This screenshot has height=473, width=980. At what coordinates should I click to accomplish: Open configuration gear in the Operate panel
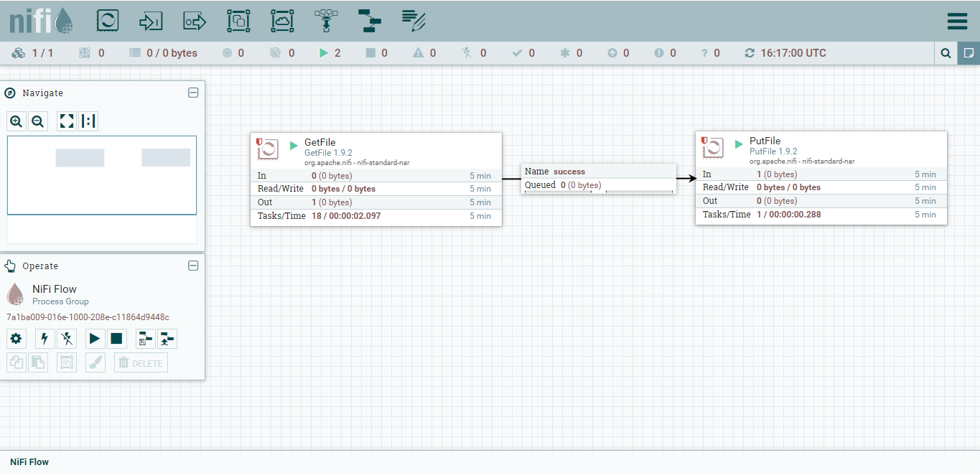pos(16,339)
